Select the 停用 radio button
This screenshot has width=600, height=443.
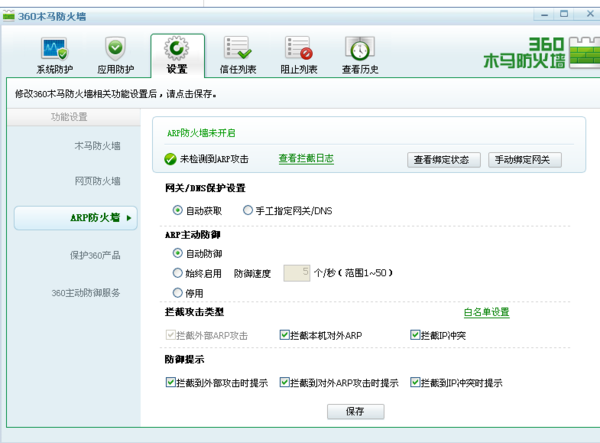click(177, 293)
